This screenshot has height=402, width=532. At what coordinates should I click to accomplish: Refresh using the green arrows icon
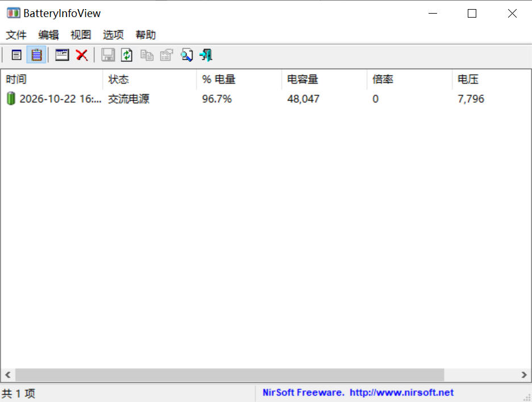click(127, 55)
